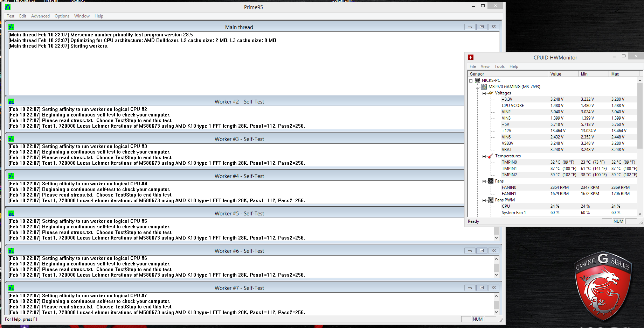The height and width of the screenshot is (328, 644).
Task: Click the Max column header
Action: coord(624,74)
